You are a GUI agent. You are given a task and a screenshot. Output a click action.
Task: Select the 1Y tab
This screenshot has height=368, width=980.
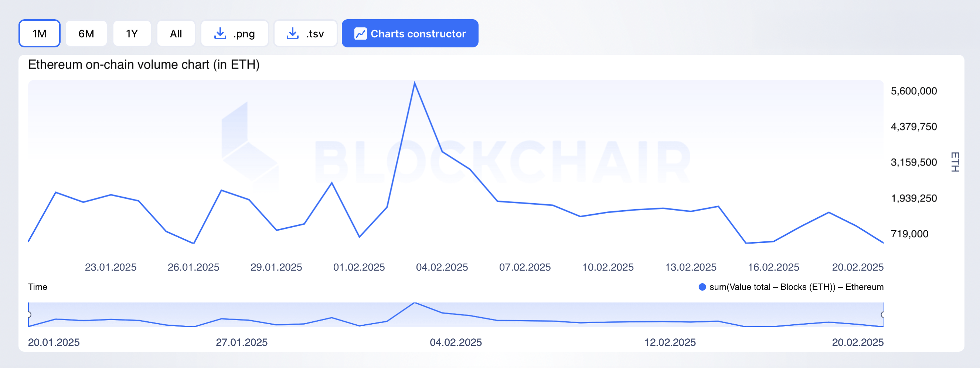click(132, 33)
